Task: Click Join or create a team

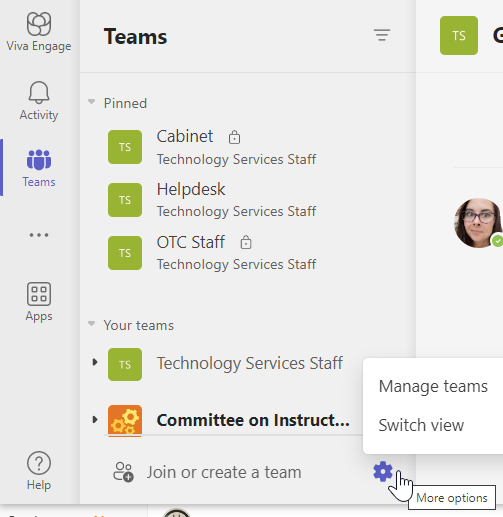Action: tap(224, 472)
